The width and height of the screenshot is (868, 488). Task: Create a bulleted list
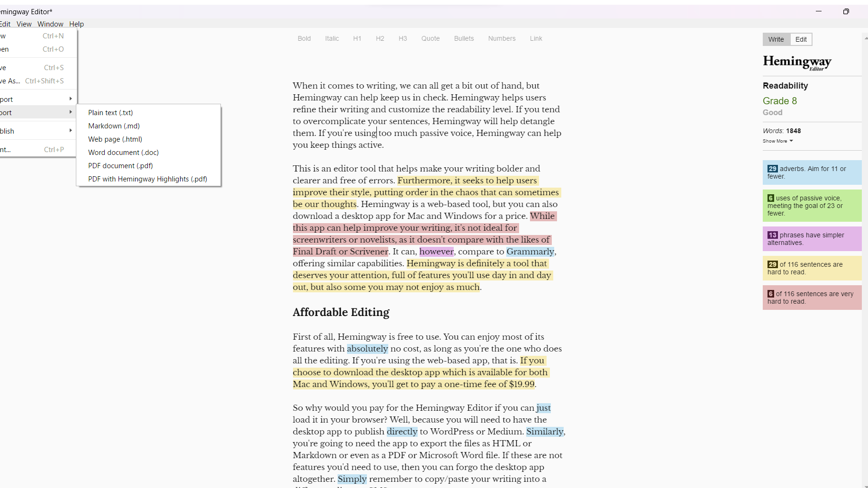[x=464, y=38]
